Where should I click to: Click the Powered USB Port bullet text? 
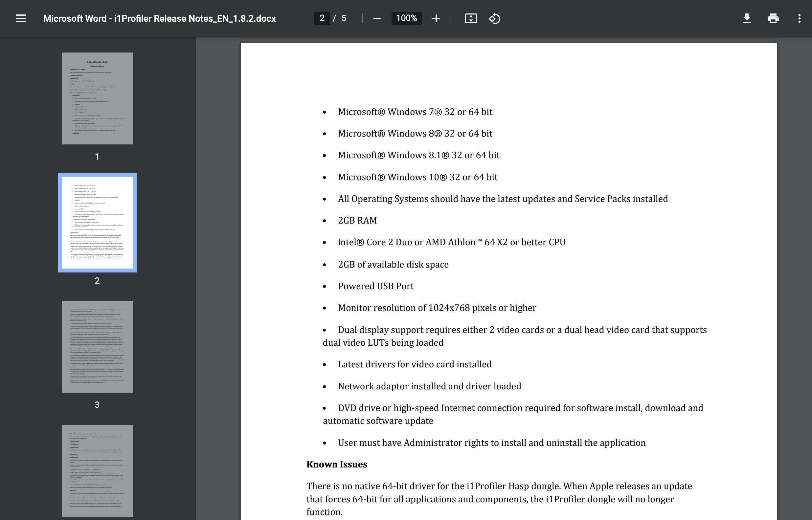tap(375, 286)
